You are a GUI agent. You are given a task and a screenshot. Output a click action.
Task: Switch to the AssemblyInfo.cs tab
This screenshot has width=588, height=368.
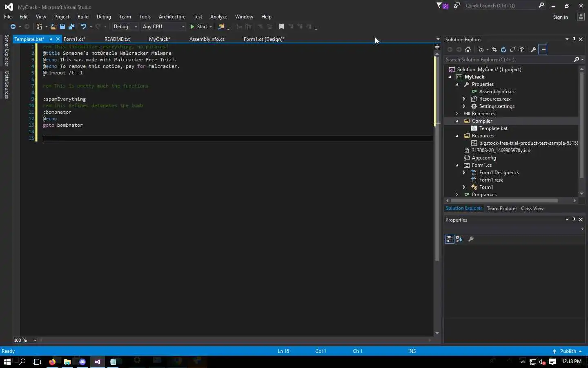tap(207, 39)
